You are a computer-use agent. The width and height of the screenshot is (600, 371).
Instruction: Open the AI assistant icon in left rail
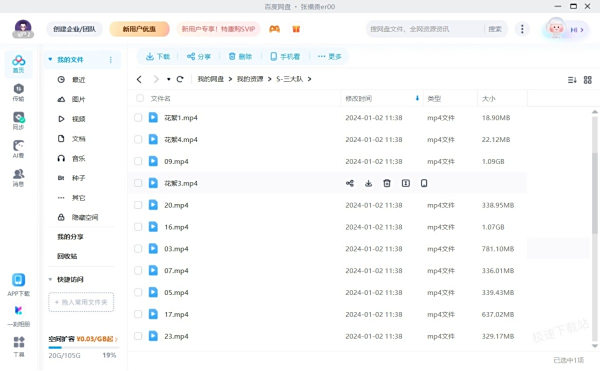pyautogui.click(x=18, y=149)
